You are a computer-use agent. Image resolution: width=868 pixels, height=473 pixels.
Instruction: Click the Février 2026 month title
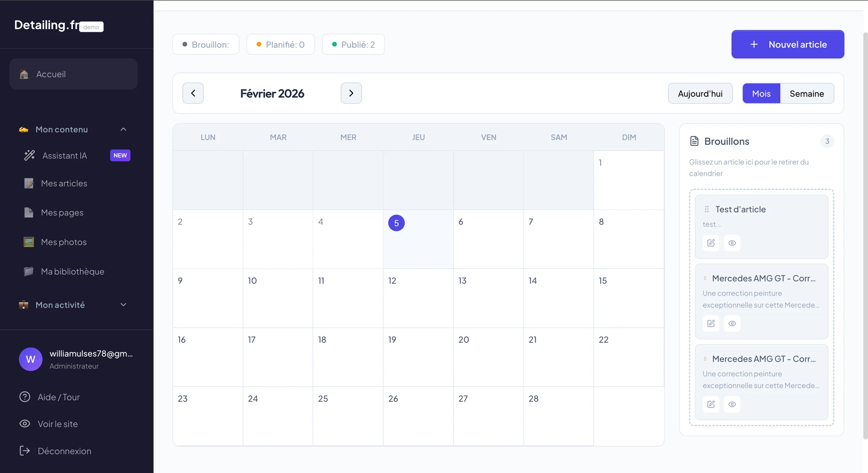(x=272, y=93)
